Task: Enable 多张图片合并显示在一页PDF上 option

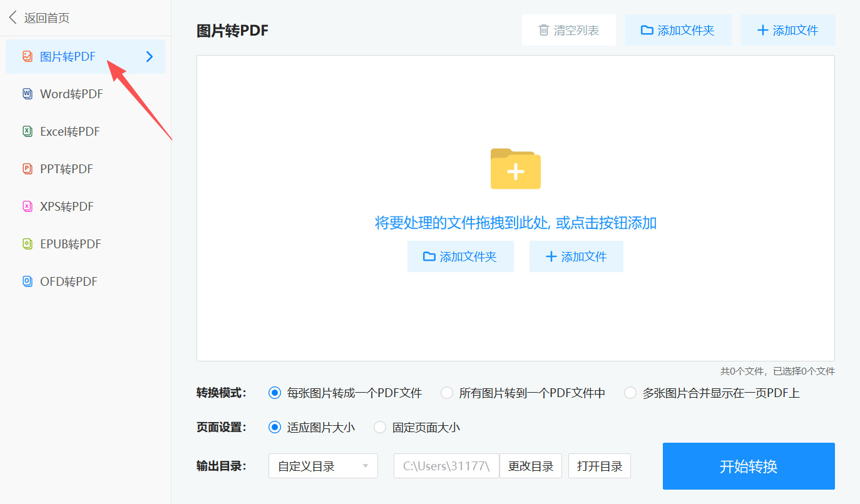Action: tap(630, 393)
